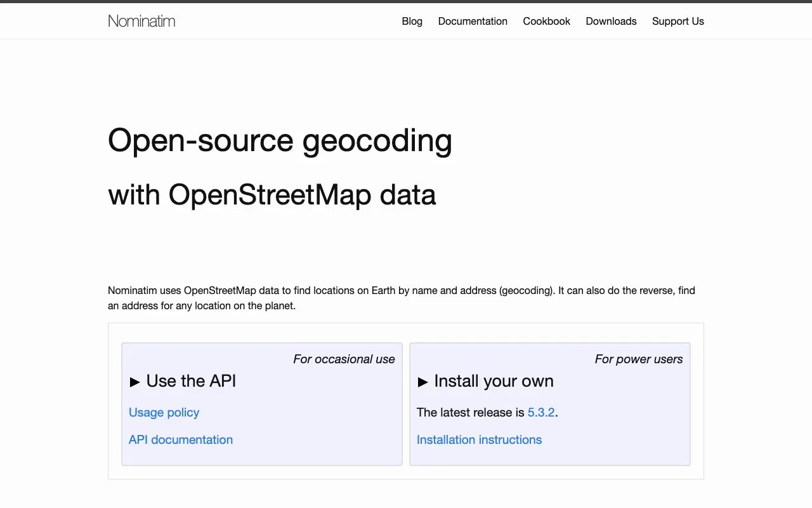This screenshot has width=812, height=508.
Task: Go to the Cookbook page
Action: [x=546, y=21]
